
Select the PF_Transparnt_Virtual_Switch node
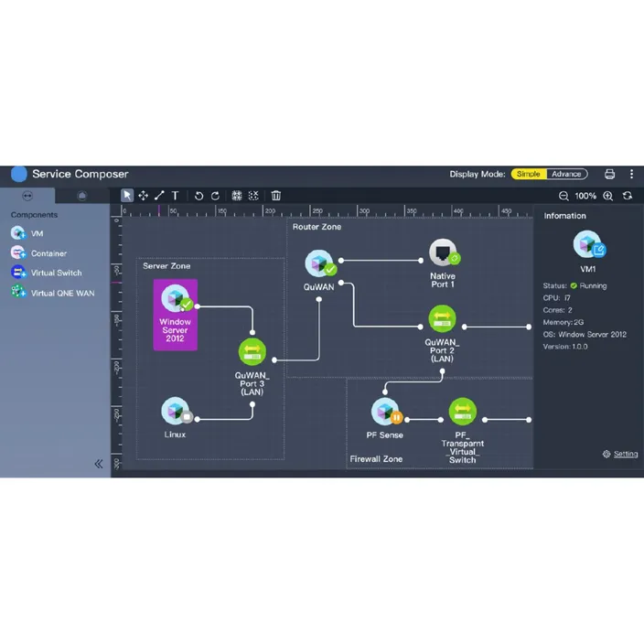463,431
